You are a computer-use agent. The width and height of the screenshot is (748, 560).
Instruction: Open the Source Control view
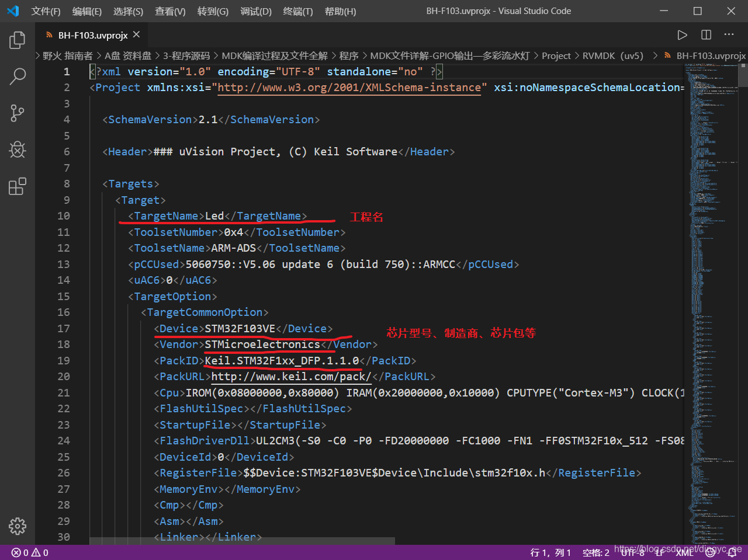tap(18, 113)
